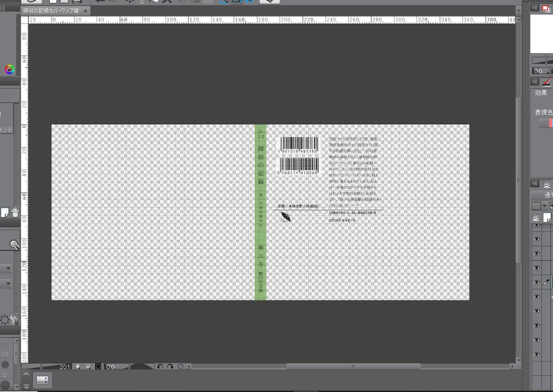This screenshot has height=392, width=553.
Task: Select the timeline frame thumbnail at bottom
Action: [x=42, y=380]
